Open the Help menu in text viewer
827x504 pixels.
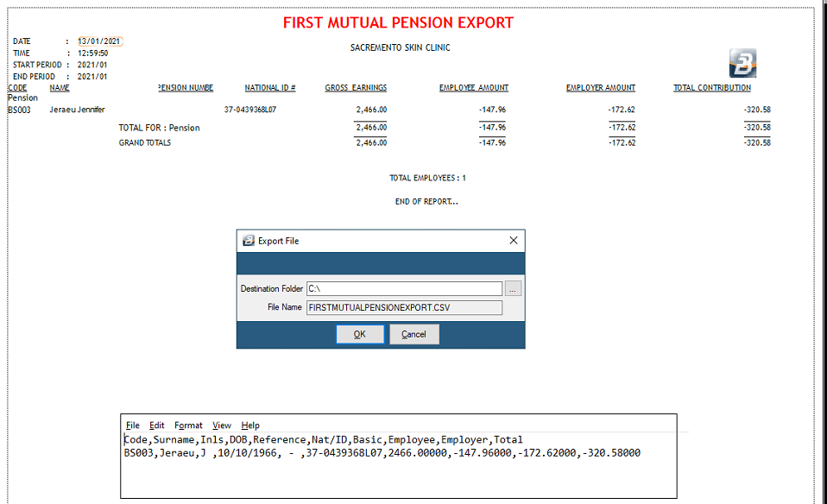coord(250,425)
